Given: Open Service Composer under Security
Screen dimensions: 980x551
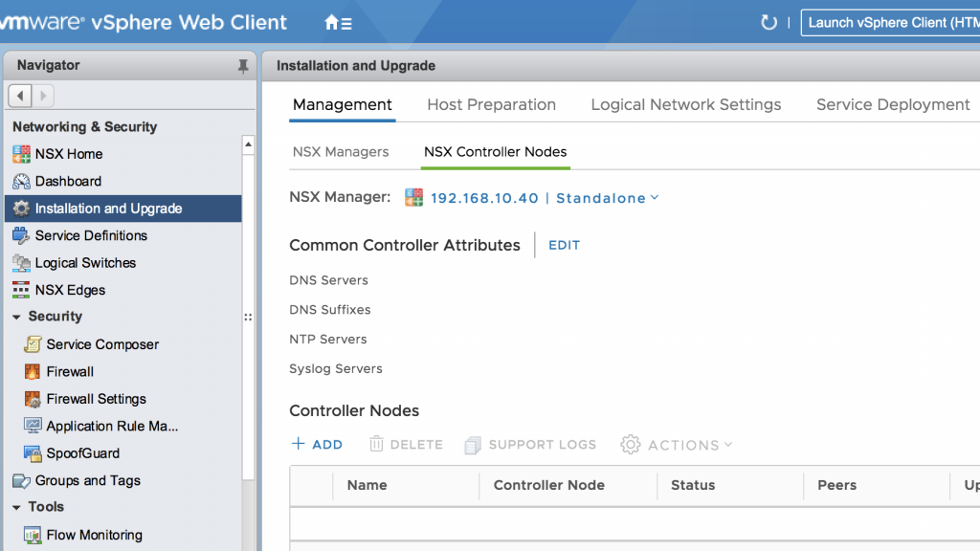Looking at the screenshot, I should [x=102, y=344].
